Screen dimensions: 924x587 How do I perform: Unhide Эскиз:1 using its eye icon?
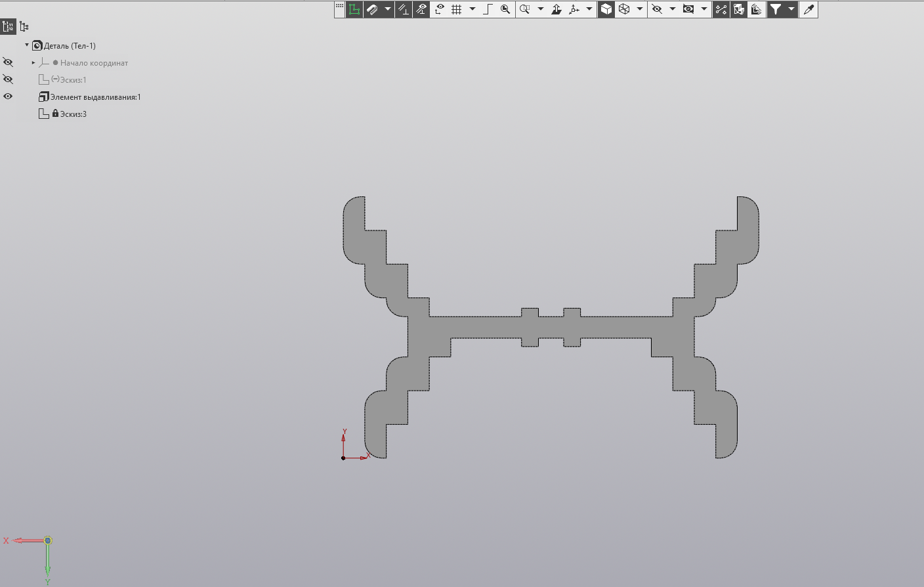click(8, 79)
